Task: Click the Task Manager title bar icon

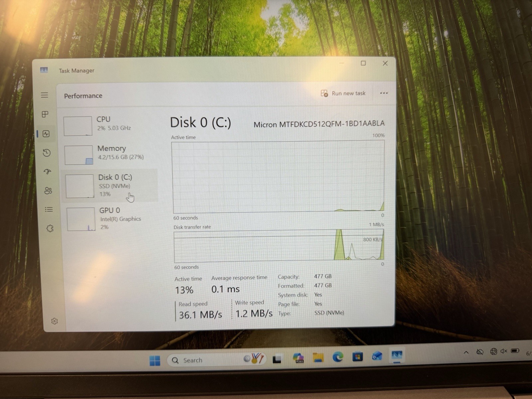Action: coord(44,70)
